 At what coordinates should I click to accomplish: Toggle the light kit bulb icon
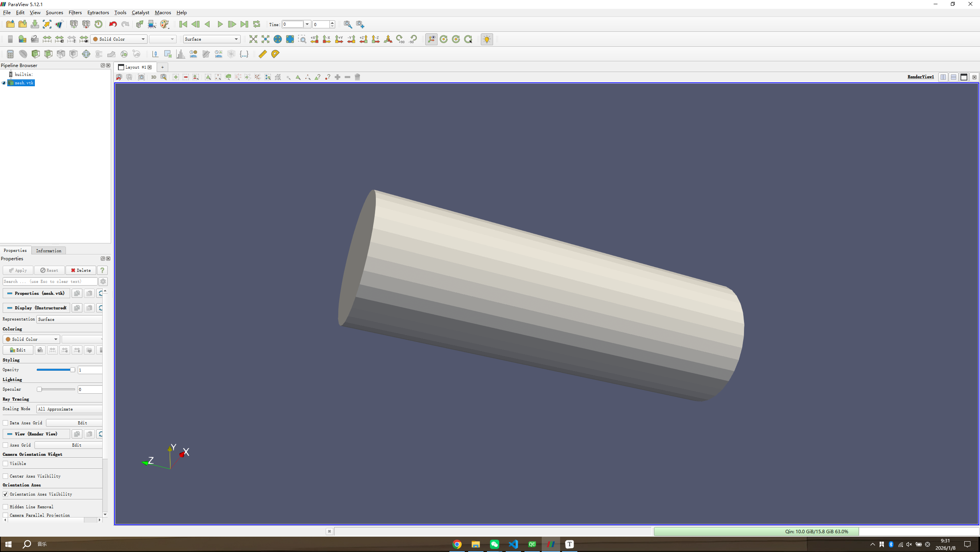point(487,39)
